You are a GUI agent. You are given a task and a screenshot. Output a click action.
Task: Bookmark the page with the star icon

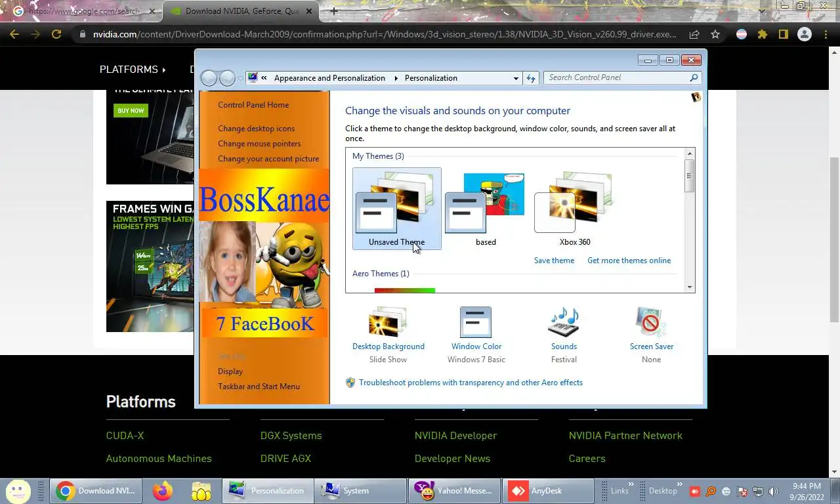715,34
